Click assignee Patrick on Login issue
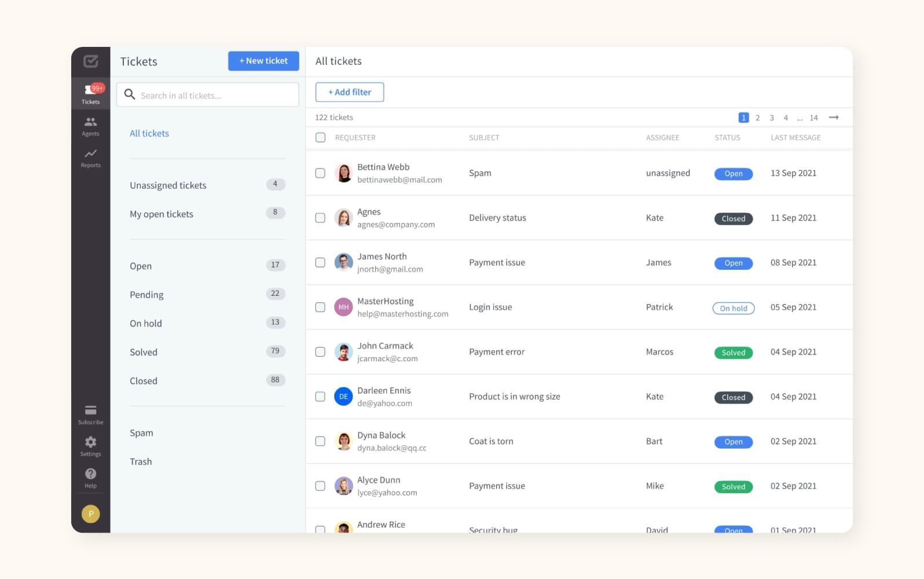Image resolution: width=924 pixels, height=579 pixels. pyautogui.click(x=659, y=307)
